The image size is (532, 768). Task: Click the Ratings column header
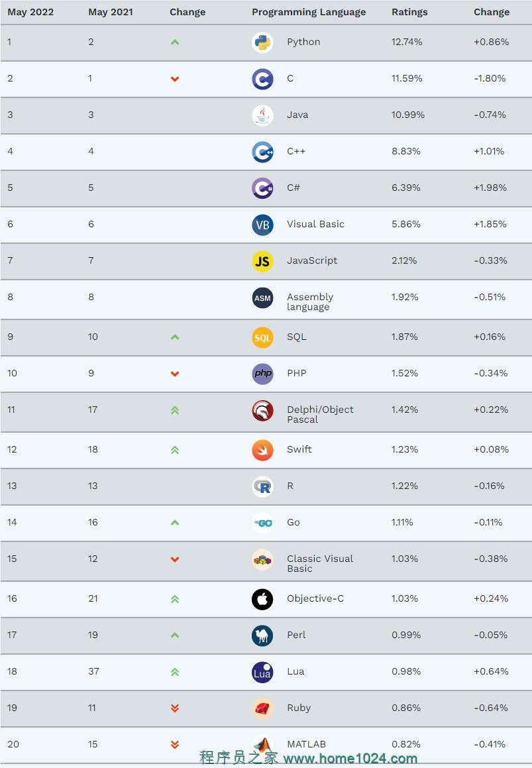pyautogui.click(x=409, y=12)
